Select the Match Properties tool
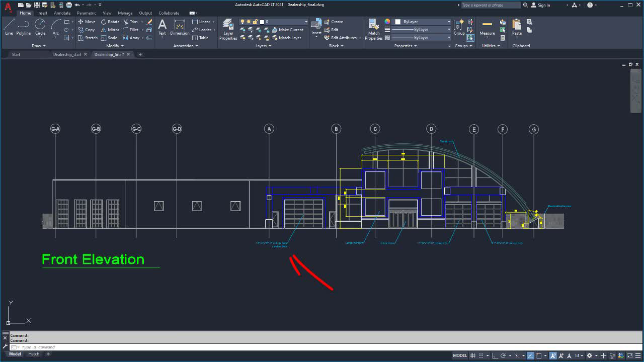644x362 pixels. (x=373, y=29)
